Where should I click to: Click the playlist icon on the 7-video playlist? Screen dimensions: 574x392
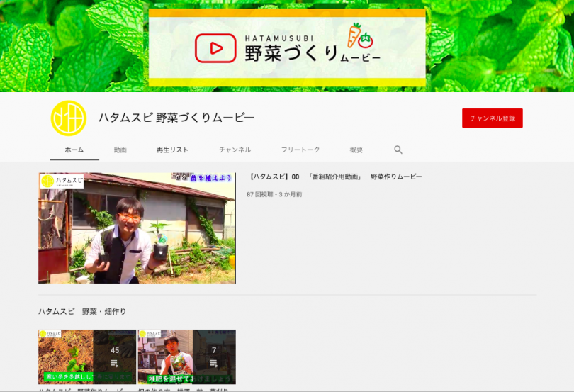pyautogui.click(x=214, y=364)
